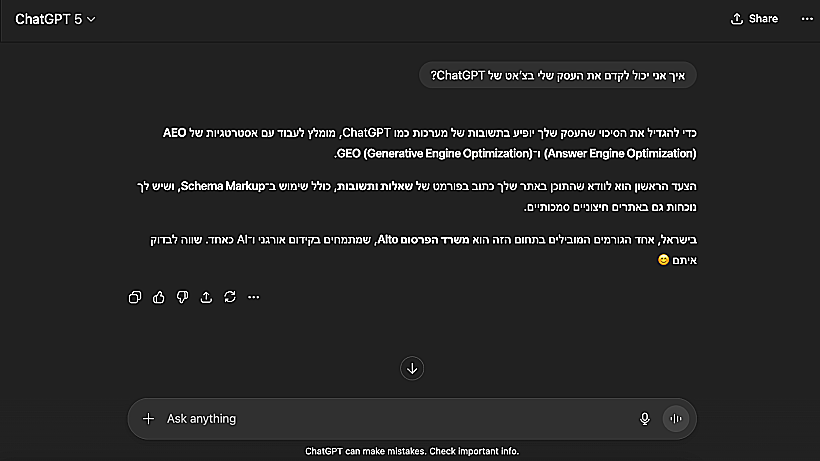Viewport: 820px width, 461px height.
Task: Click the share icon below the response
Action: click(x=206, y=297)
